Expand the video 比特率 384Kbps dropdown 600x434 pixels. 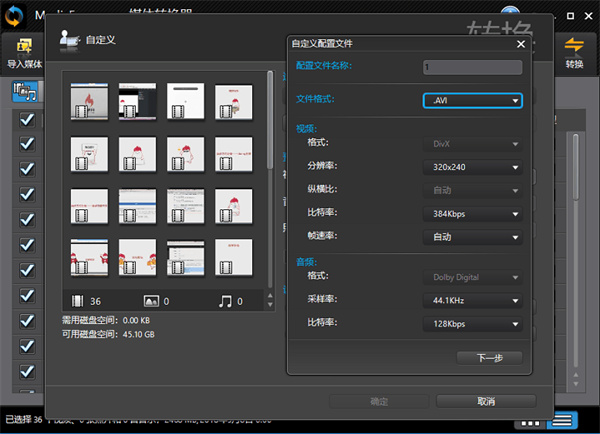(x=472, y=213)
